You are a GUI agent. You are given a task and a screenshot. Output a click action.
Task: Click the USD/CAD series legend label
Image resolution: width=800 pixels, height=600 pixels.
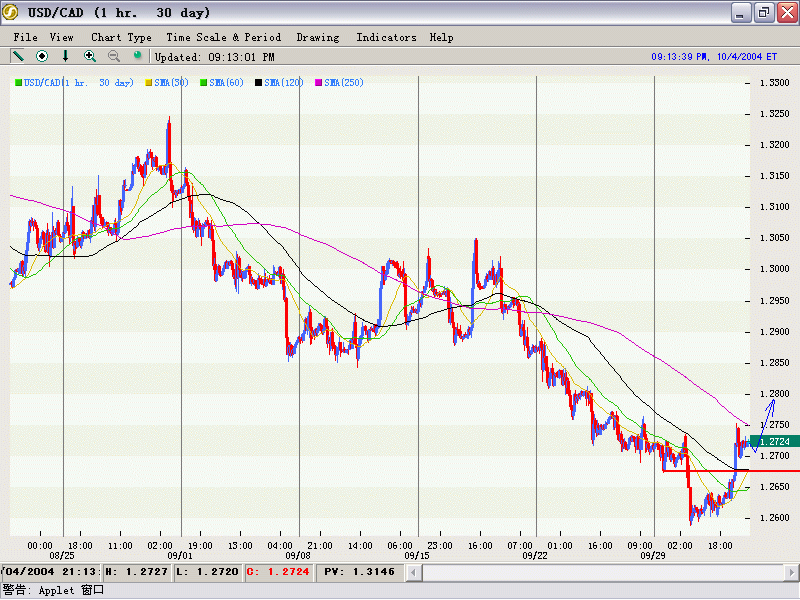[x=78, y=82]
